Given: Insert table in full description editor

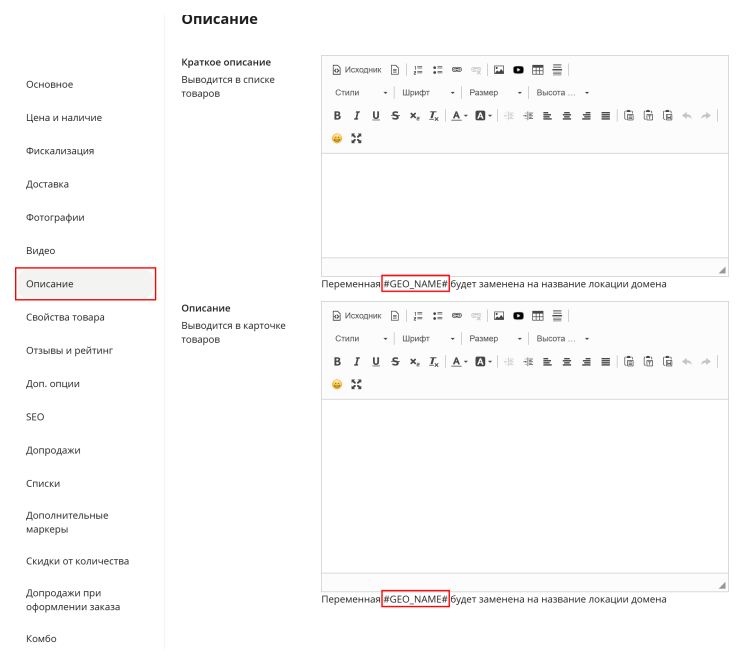Looking at the screenshot, I should point(538,316).
